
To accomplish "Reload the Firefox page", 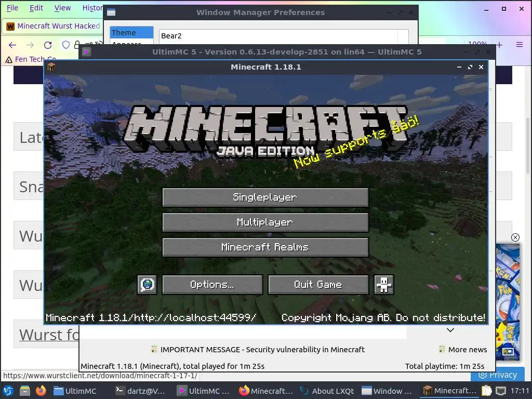I will coord(48,45).
